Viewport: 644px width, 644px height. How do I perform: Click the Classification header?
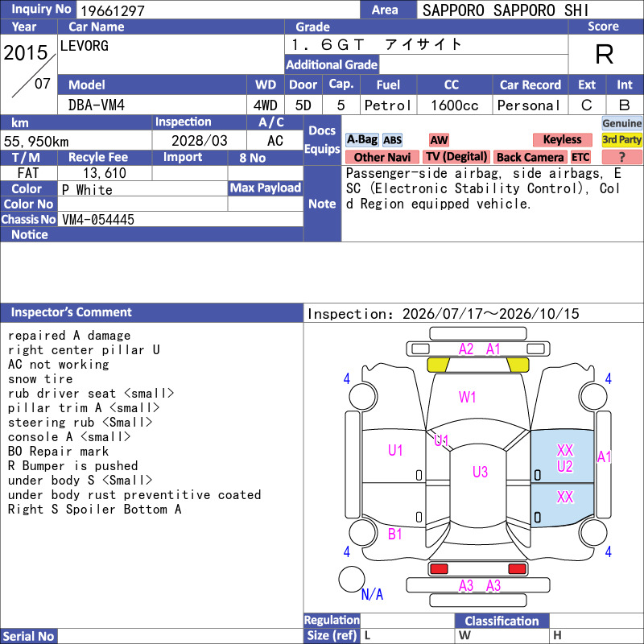(x=502, y=621)
